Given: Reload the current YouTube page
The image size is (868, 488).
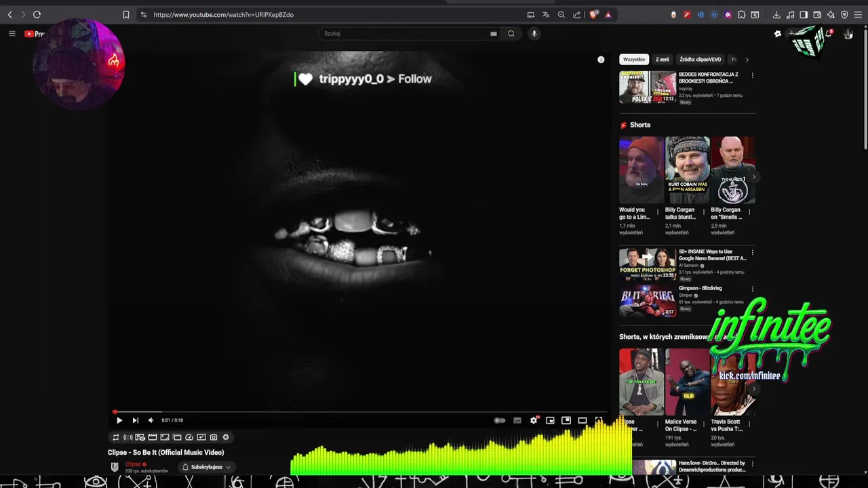Looking at the screenshot, I should point(37,14).
